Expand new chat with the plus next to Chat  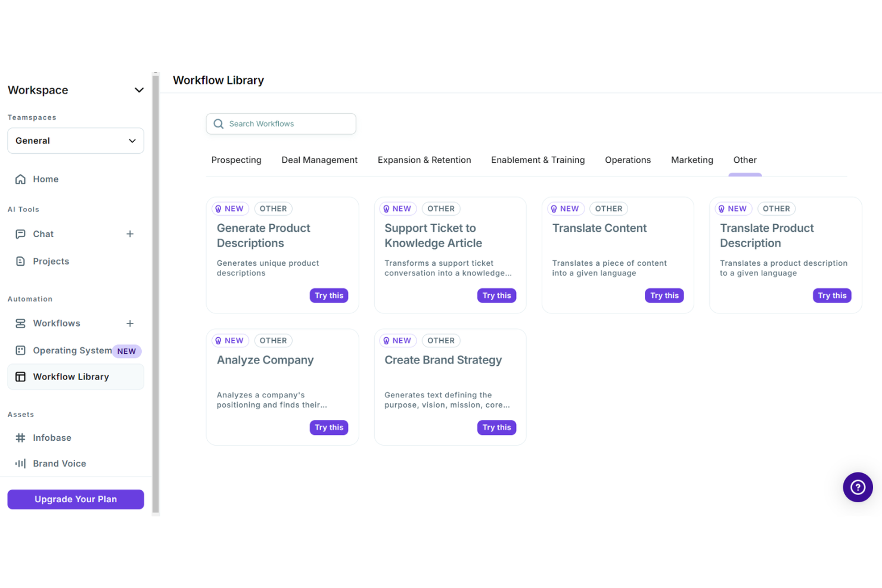[x=130, y=234]
